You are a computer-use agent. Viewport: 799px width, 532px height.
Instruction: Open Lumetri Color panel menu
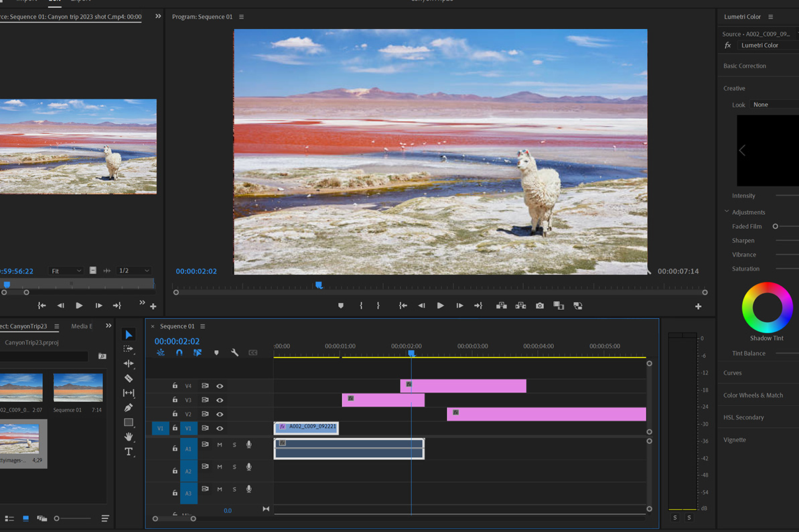pyautogui.click(x=770, y=17)
